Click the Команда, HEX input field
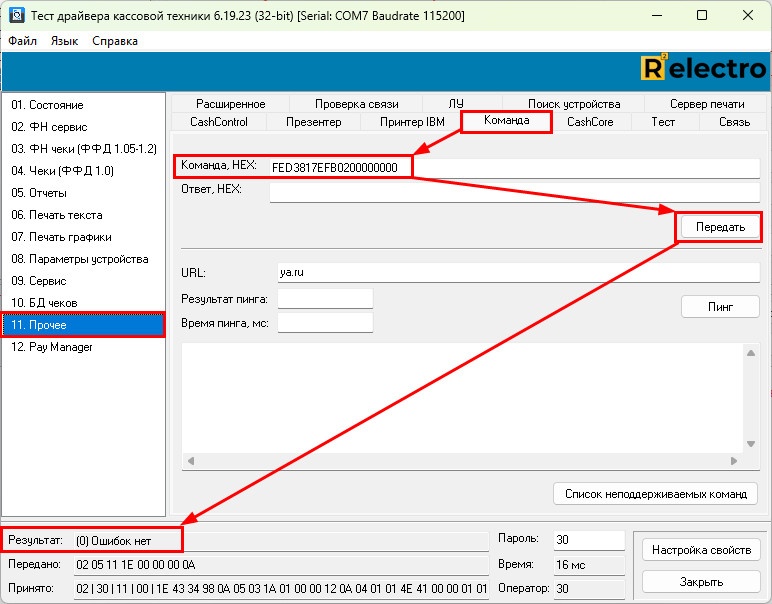 [x=512, y=168]
